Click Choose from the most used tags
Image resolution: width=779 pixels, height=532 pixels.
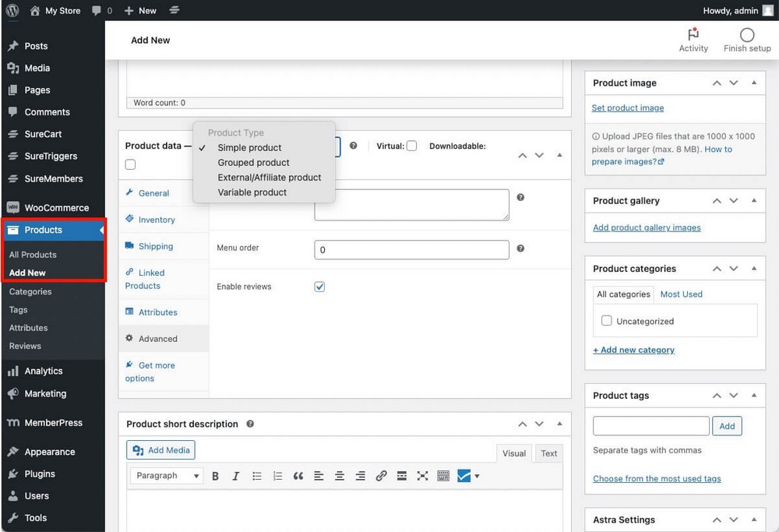(656, 478)
